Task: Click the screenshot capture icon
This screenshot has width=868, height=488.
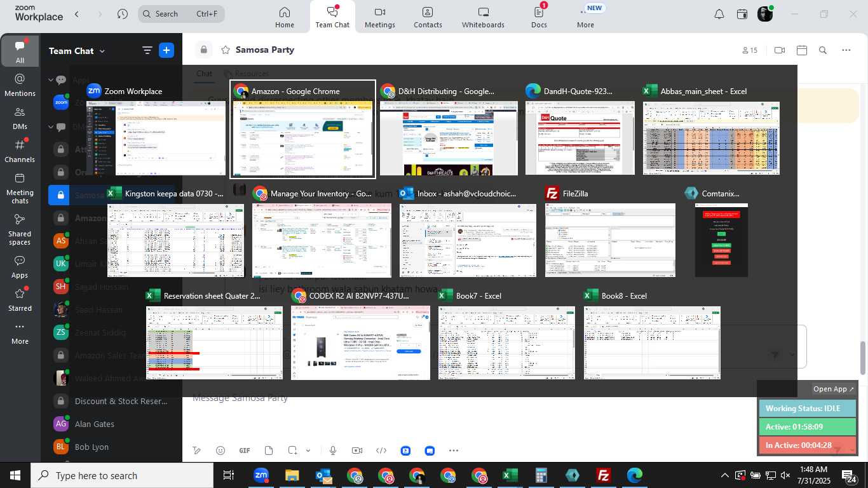Action: tap(292, 451)
